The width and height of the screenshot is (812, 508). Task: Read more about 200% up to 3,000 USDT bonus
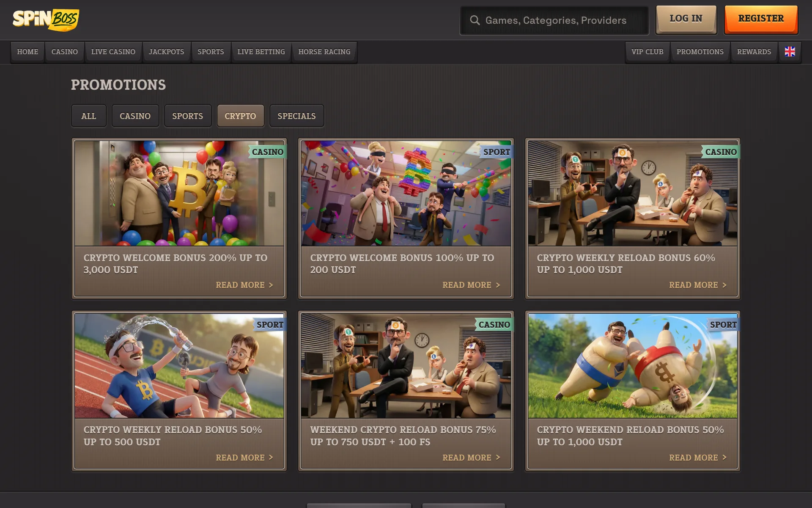point(244,285)
